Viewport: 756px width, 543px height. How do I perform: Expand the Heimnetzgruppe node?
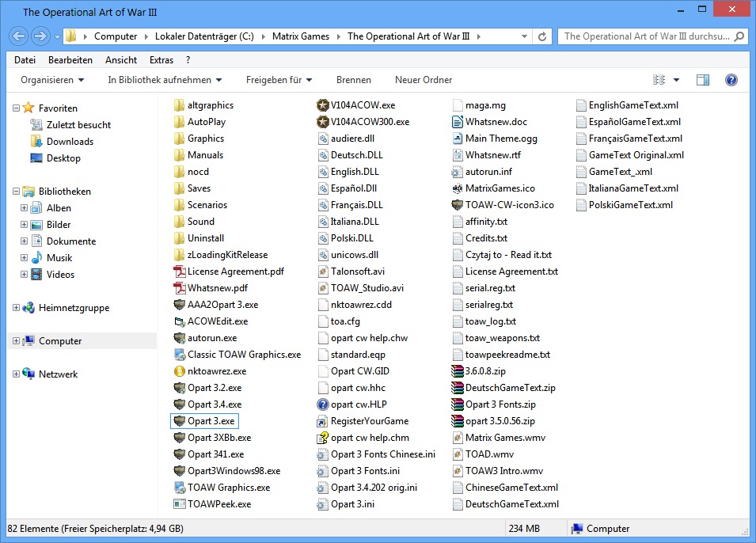16,308
